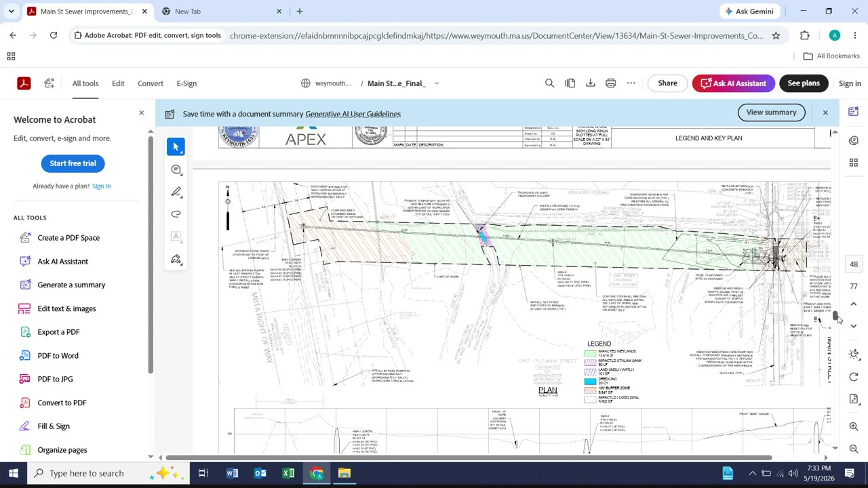Open the Convert menu tab
868x488 pixels.
[151, 83]
